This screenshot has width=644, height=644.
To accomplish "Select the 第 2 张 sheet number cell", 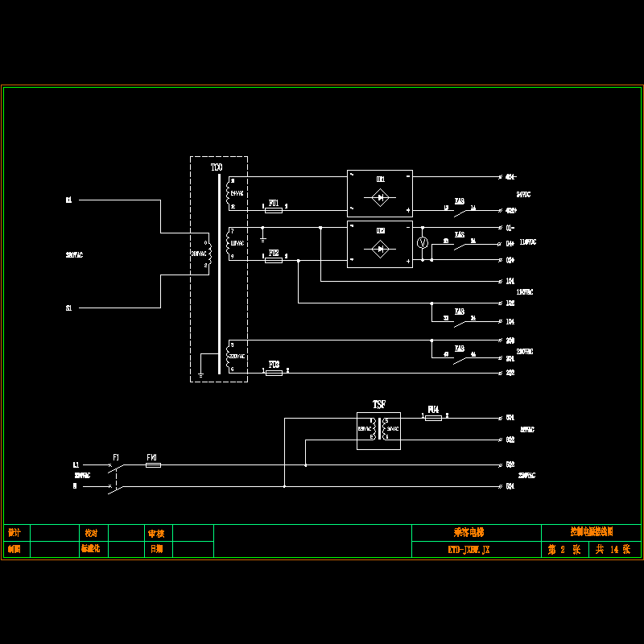I will [564, 550].
